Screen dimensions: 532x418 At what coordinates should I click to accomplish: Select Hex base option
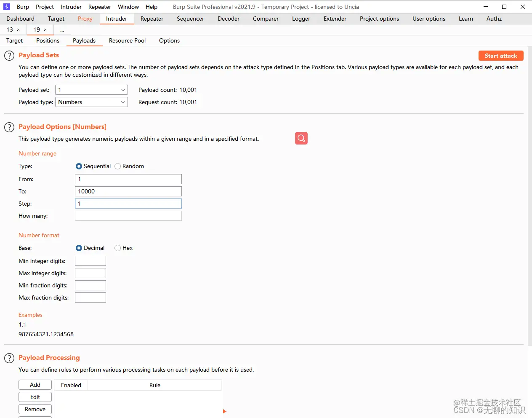point(117,248)
